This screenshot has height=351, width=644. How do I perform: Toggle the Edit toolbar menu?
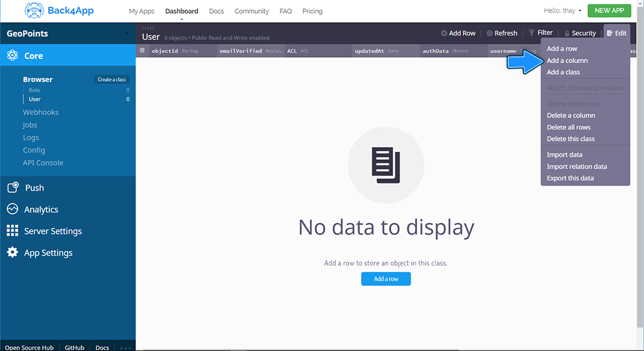(617, 33)
